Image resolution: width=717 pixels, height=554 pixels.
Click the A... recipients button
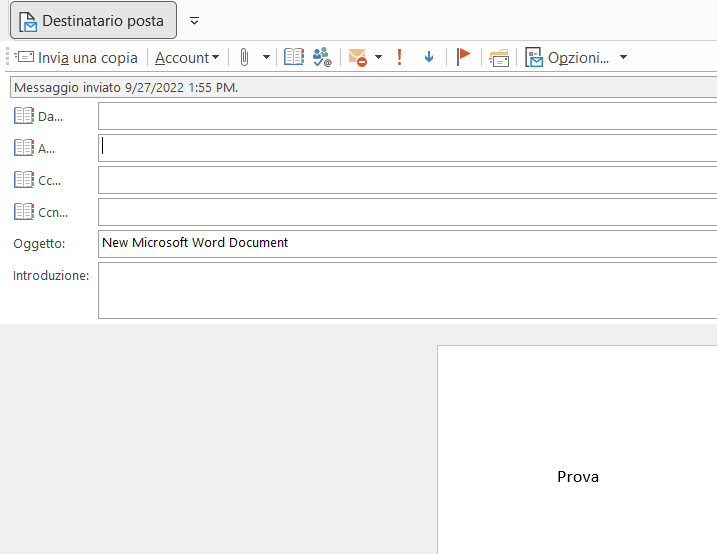34,148
